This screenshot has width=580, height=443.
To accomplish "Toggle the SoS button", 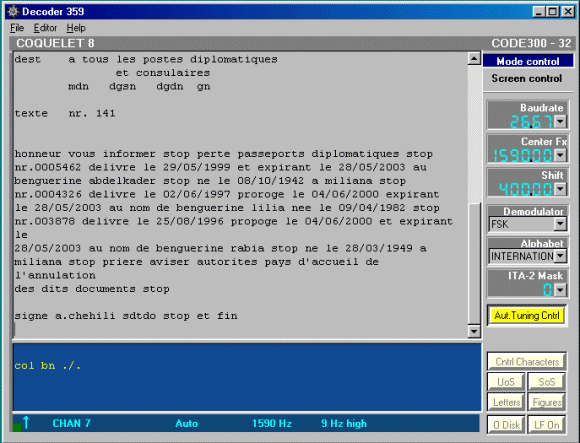I will coord(546,382).
